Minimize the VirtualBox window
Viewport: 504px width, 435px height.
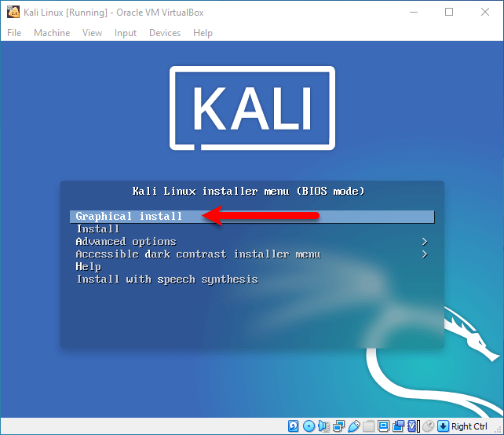click(414, 13)
